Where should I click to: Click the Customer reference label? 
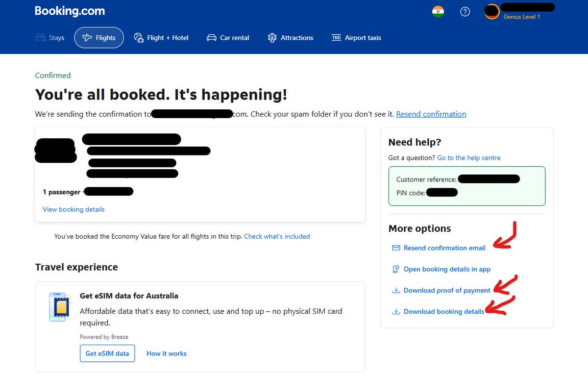pyautogui.click(x=426, y=180)
